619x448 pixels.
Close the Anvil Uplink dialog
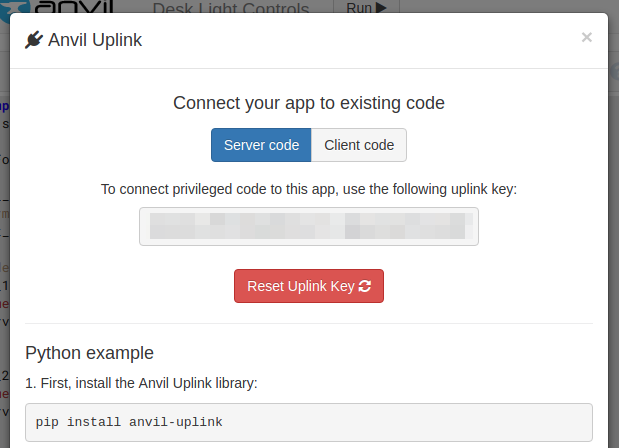pyautogui.click(x=587, y=37)
